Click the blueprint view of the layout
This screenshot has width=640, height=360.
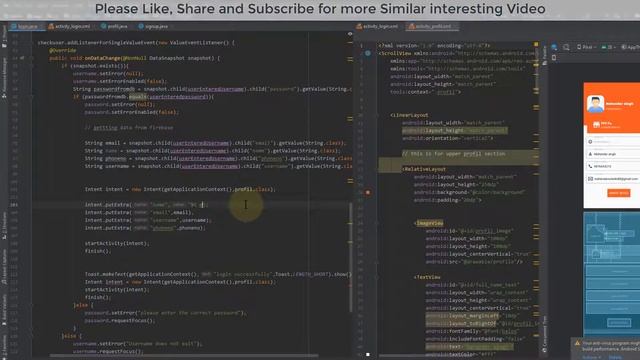click(x=611, y=273)
